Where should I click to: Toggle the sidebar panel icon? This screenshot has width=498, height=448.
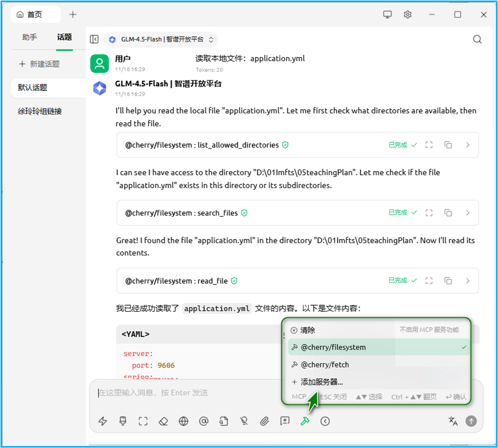(95, 39)
